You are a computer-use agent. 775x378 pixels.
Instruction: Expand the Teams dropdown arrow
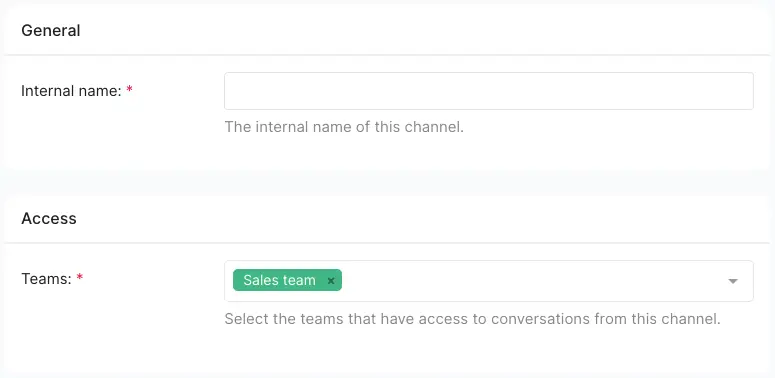[x=732, y=281]
